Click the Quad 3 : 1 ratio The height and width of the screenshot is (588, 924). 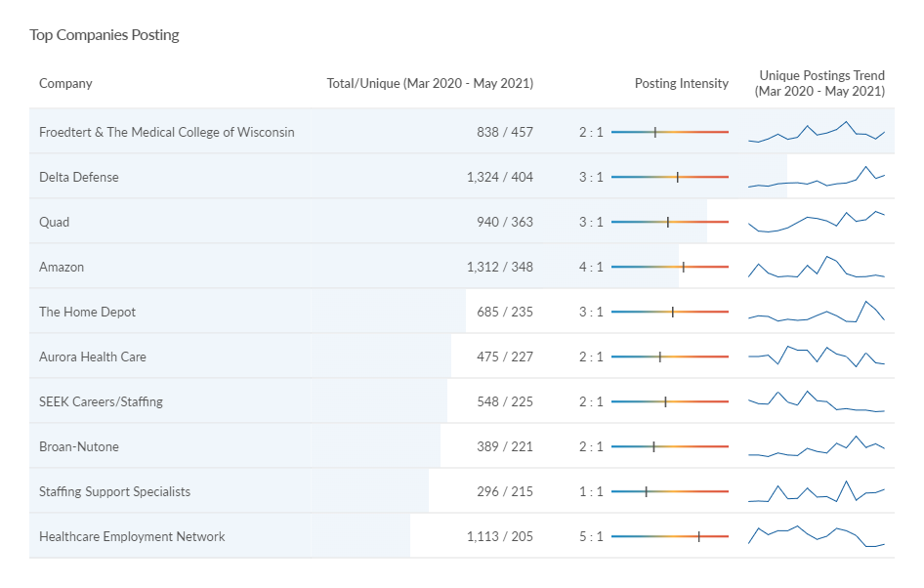point(591,222)
